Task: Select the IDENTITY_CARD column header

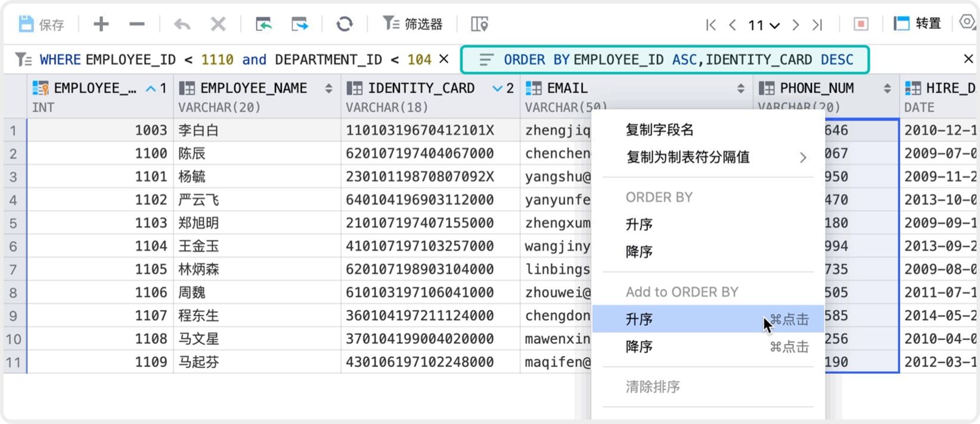Action: pos(430,97)
